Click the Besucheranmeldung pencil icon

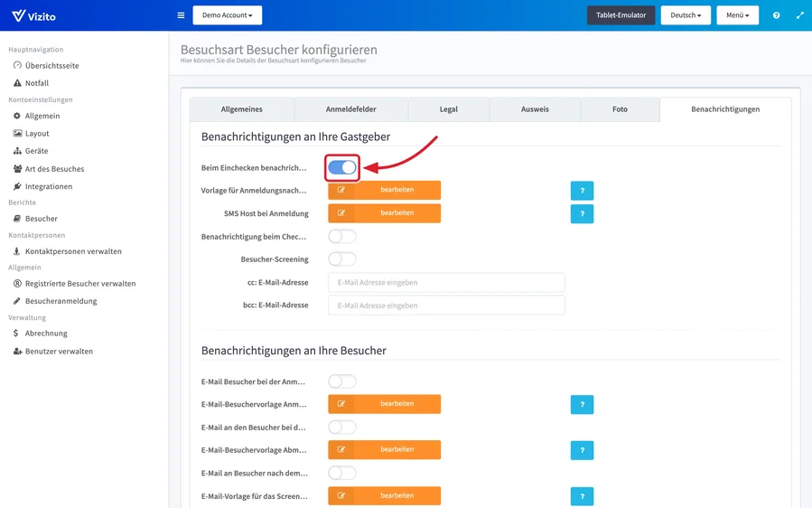pos(17,301)
